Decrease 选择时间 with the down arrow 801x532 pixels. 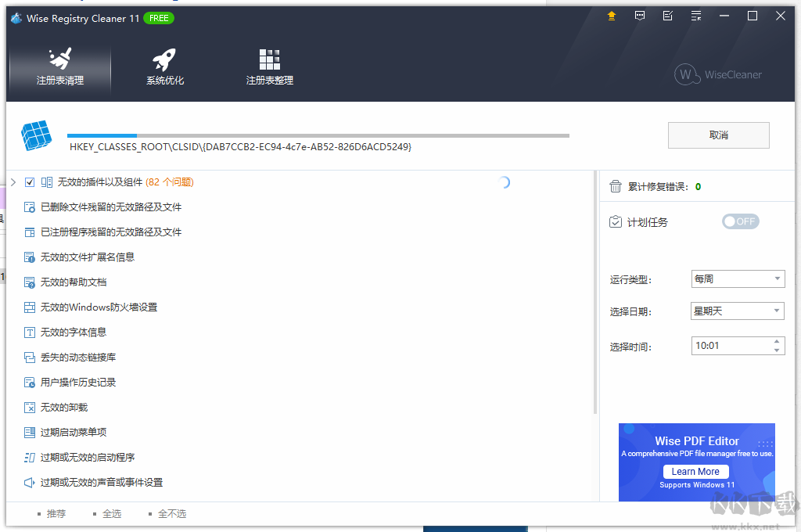777,350
